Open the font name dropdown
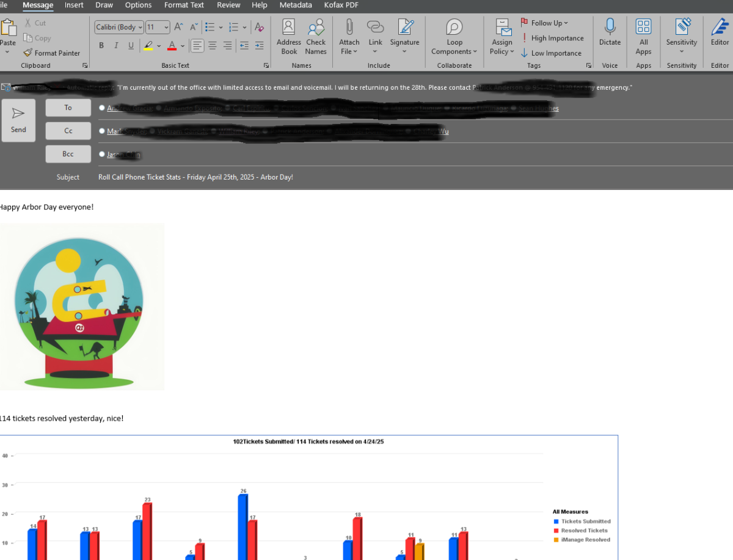The width and height of the screenshot is (733, 560). (x=140, y=27)
